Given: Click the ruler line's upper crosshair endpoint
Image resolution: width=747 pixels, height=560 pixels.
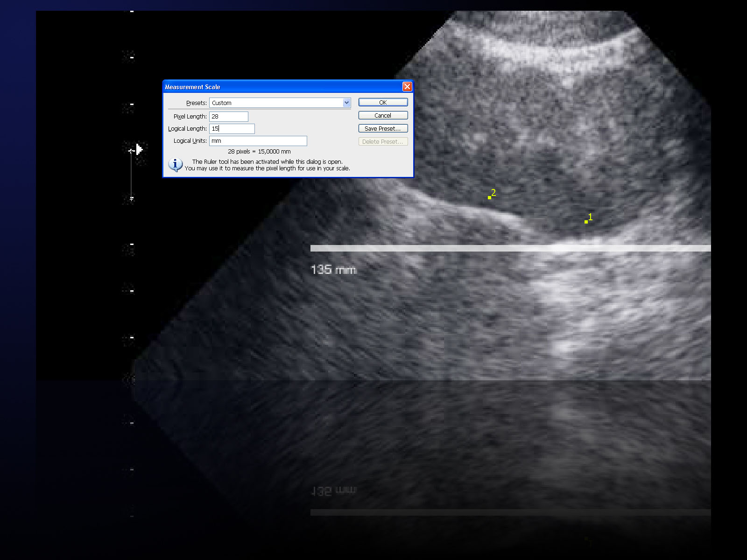Looking at the screenshot, I should coord(131,151).
